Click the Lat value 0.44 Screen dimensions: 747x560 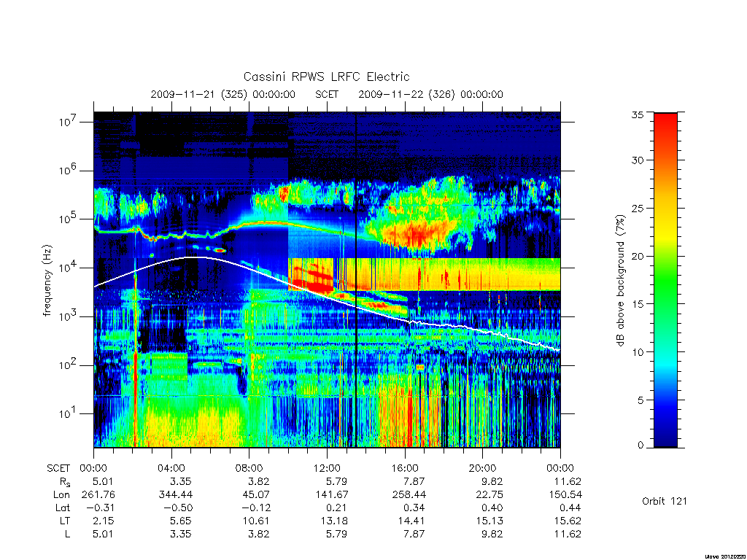(570, 508)
